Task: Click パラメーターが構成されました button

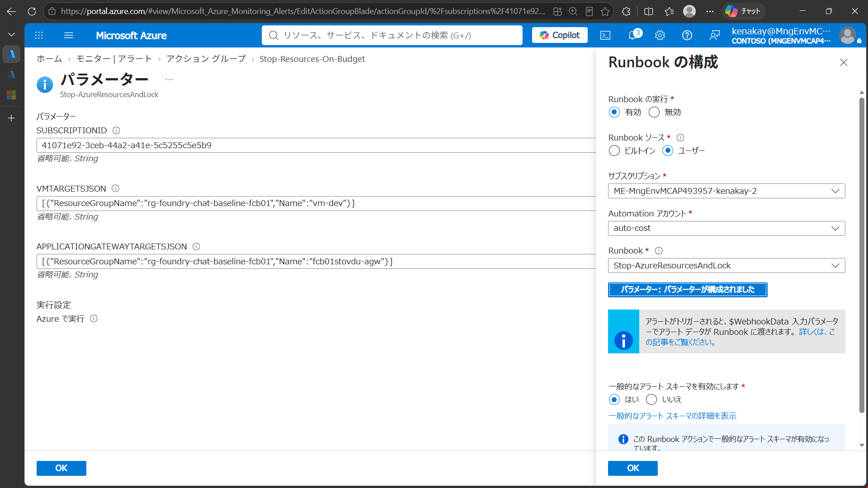Action: (x=688, y=290)
